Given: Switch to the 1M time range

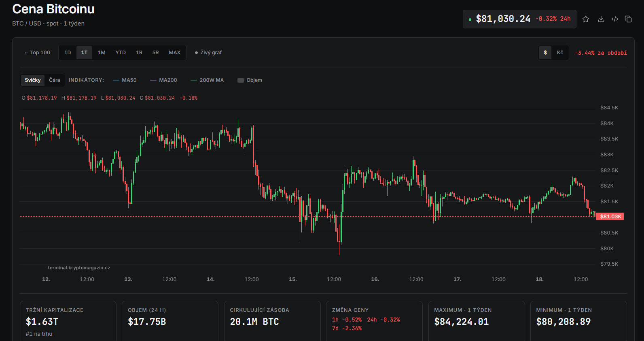Looking at the screenshot, I should pos(102,53).
